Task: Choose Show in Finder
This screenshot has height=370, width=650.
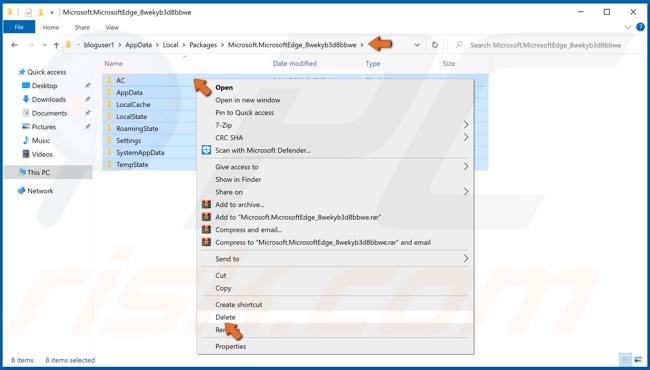Action: point(335,179)
